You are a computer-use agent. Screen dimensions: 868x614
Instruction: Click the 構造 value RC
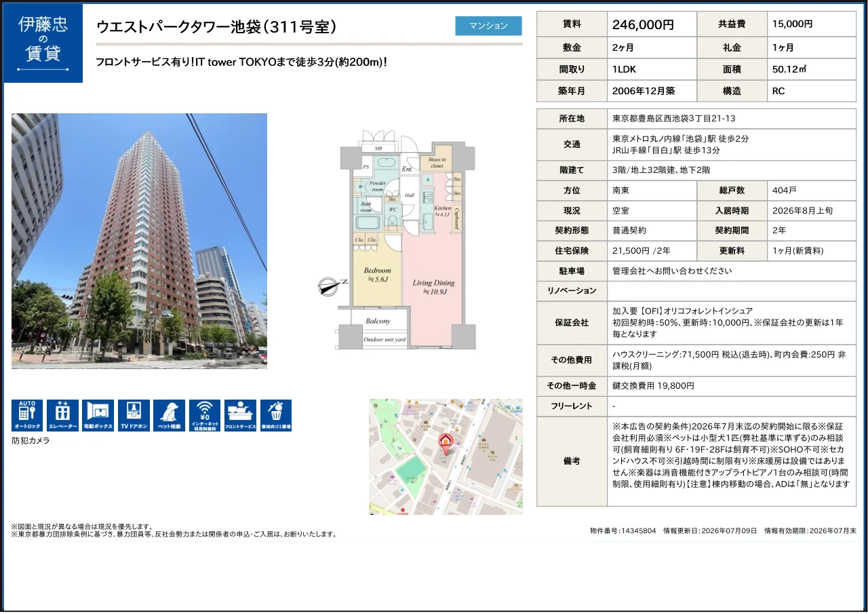(778, 91)
